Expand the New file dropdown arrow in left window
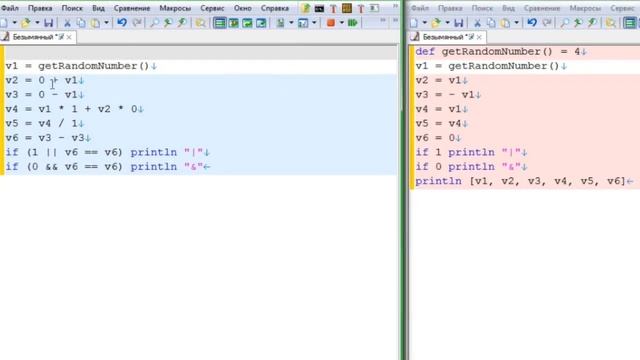Viewport: 640px width, 360px height. pyautogui.click(x=14, y=23)
